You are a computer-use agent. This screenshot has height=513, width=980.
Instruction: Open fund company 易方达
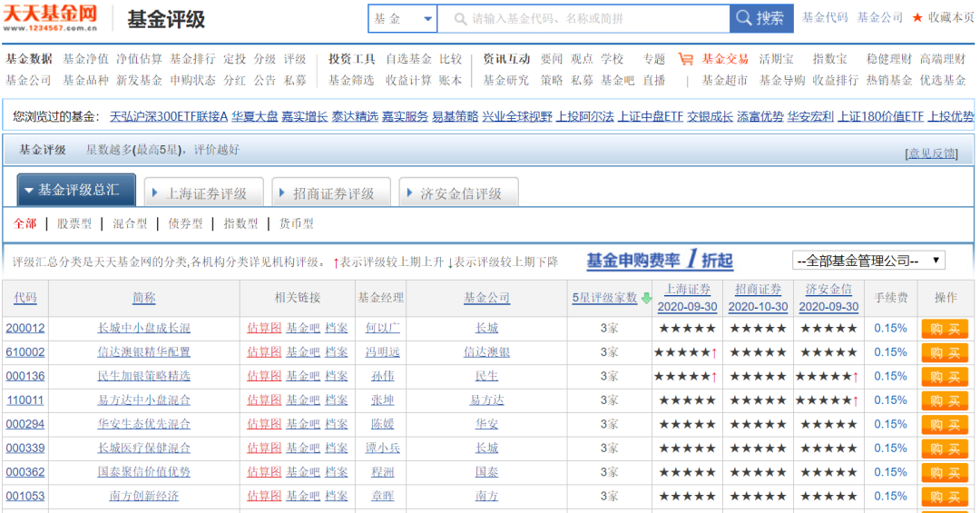486,400
